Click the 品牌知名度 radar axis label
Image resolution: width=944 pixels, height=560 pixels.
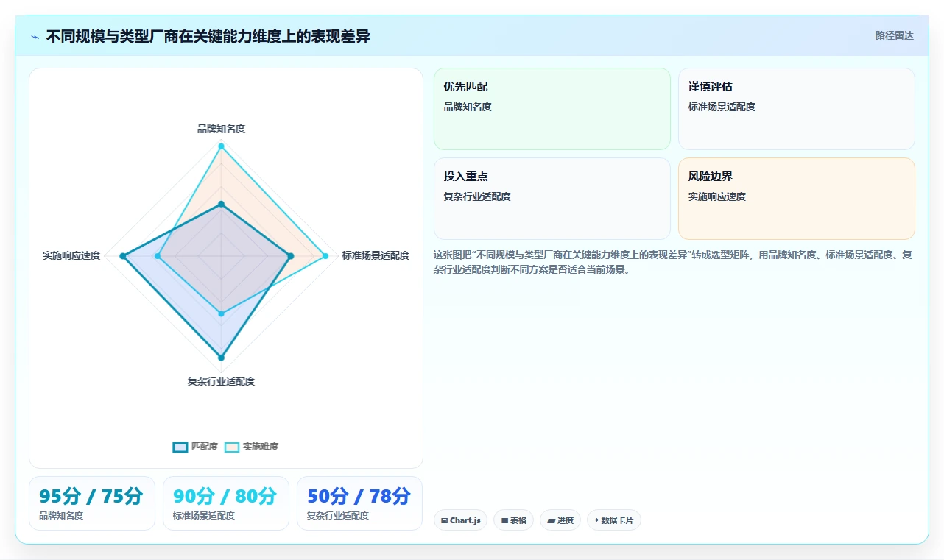click(221, 129)
